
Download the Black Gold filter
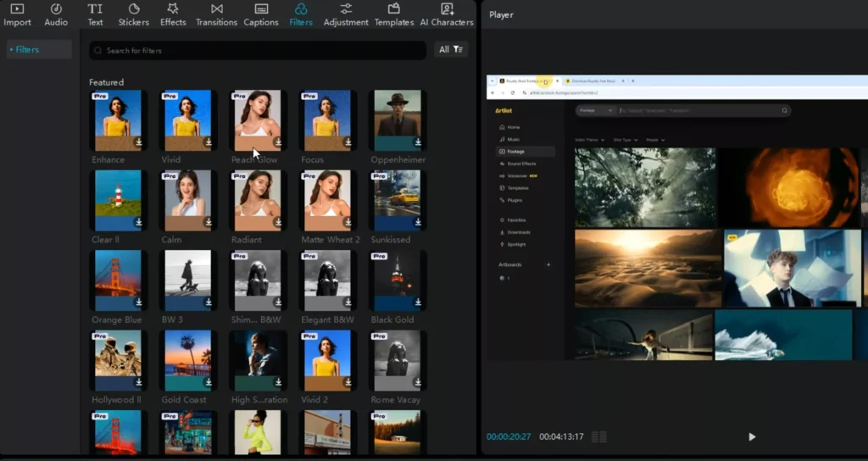tap(417, 303)
